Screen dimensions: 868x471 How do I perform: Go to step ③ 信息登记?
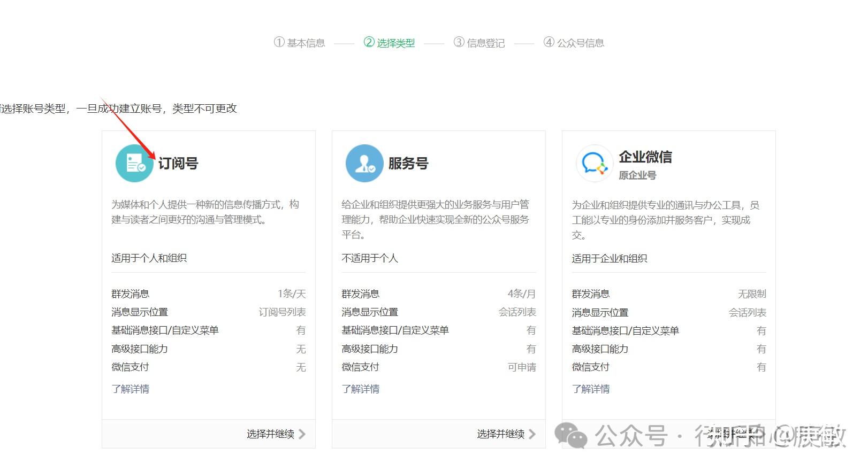(x=479, y=43)
